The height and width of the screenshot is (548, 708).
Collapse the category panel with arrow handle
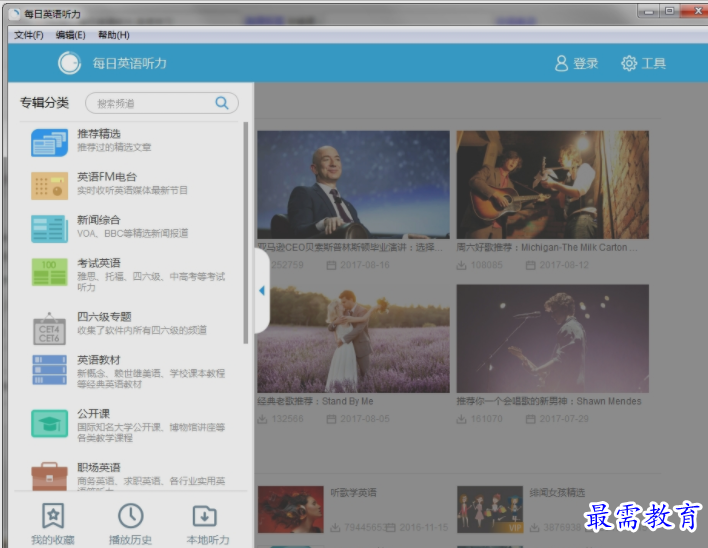point(262,291)
